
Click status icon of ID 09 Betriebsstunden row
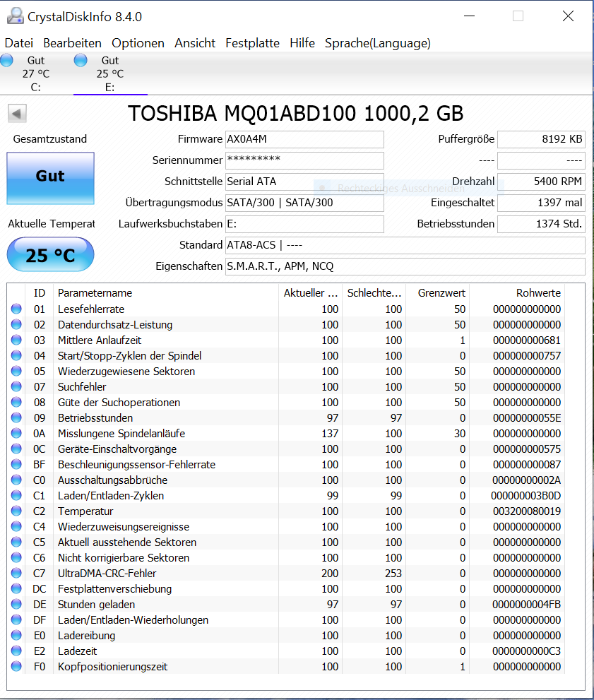16,417
